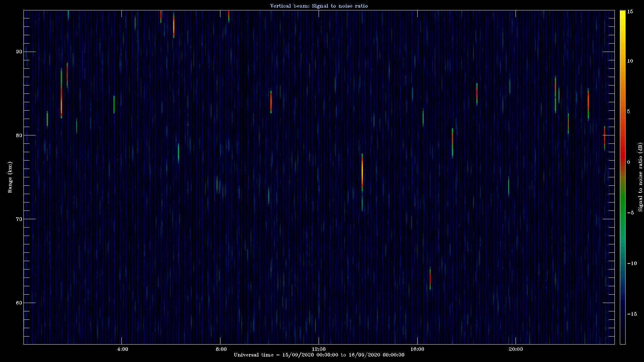Click the plot title 'Vertical beam: Signal to noise ratio'

[x=319, y=6]
